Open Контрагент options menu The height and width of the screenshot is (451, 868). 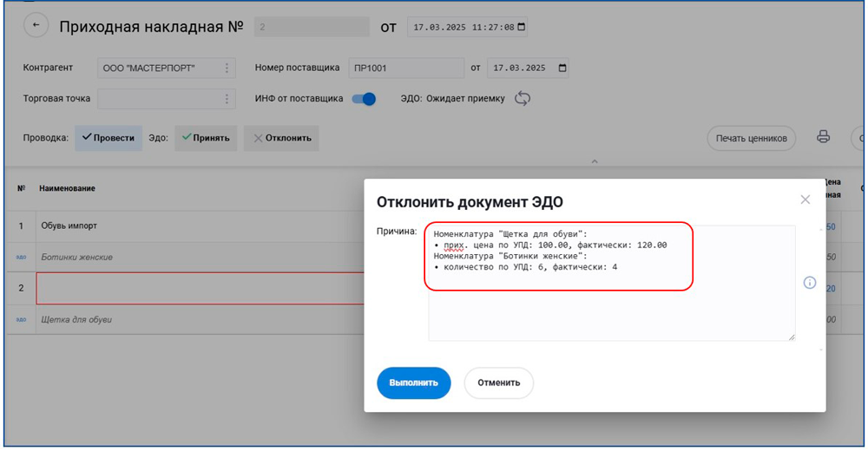tap(227, 68)
